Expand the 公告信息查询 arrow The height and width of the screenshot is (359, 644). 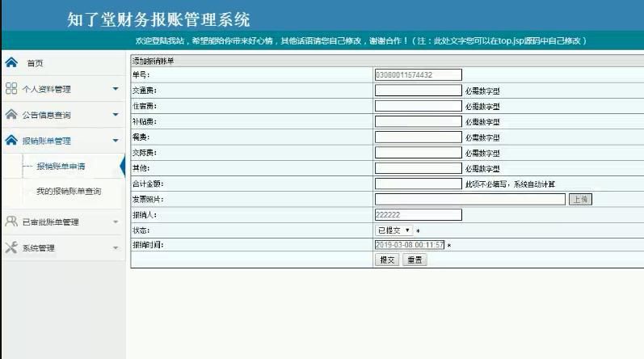tap(116, 115)
